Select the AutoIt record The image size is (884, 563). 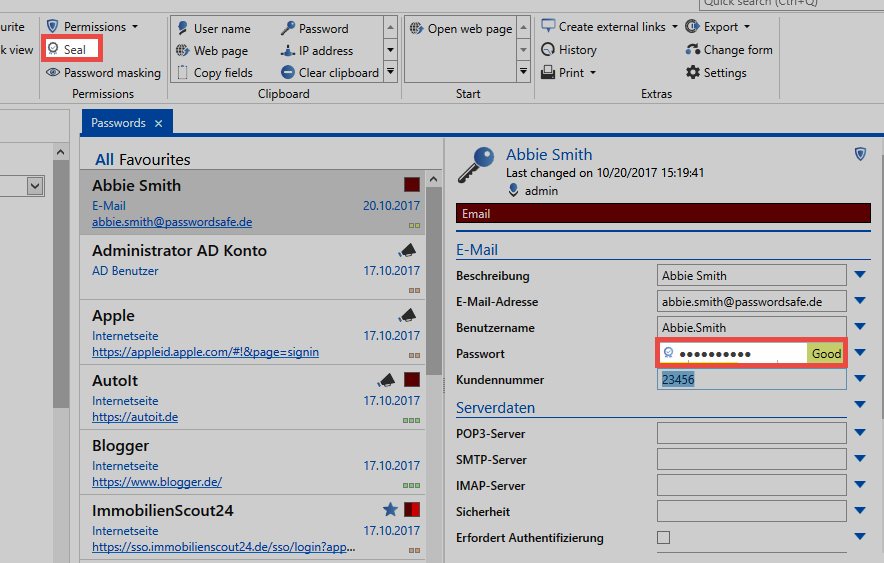253,397
